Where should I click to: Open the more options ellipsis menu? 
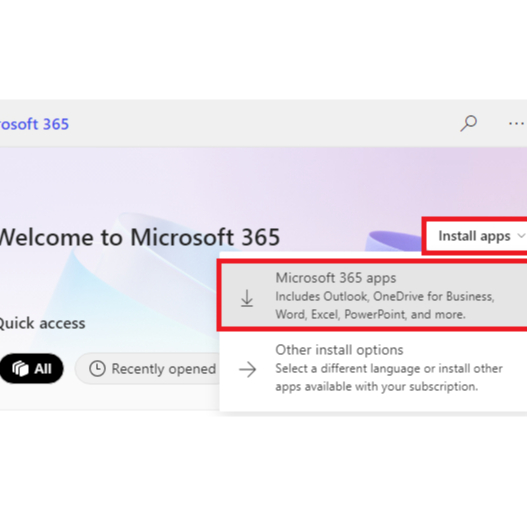click(517, 124)
